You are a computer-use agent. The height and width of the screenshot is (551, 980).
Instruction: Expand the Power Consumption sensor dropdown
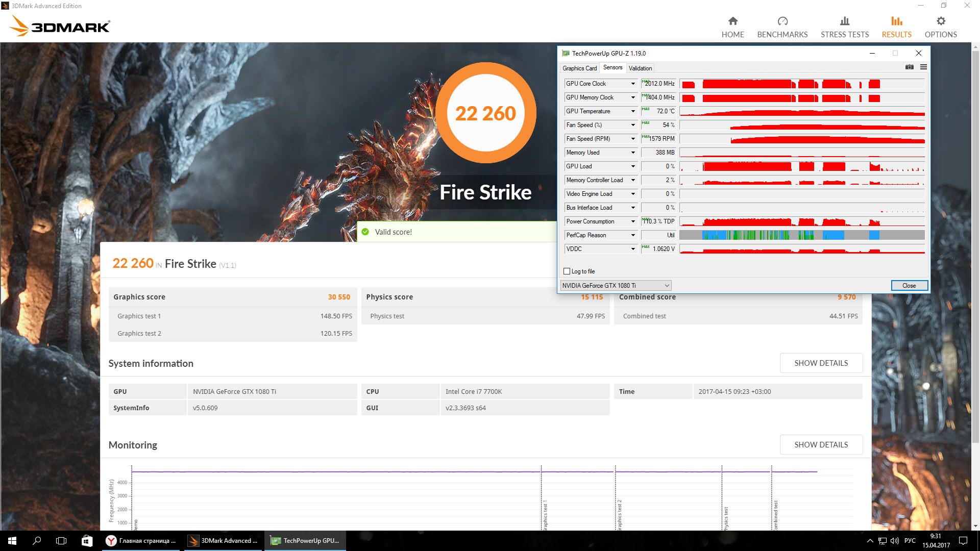633,221
